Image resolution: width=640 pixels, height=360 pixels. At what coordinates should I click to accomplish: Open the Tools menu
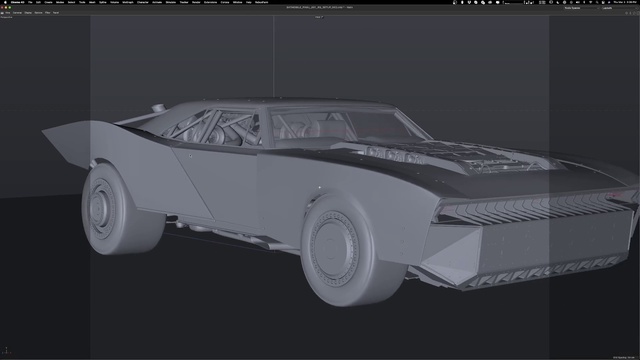pos(82,2)
